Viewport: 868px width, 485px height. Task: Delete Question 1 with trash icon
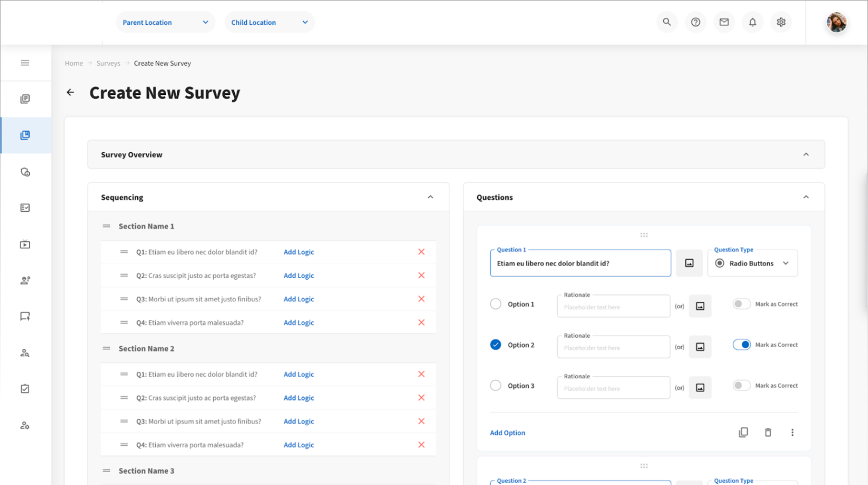(x=768, y=432)
